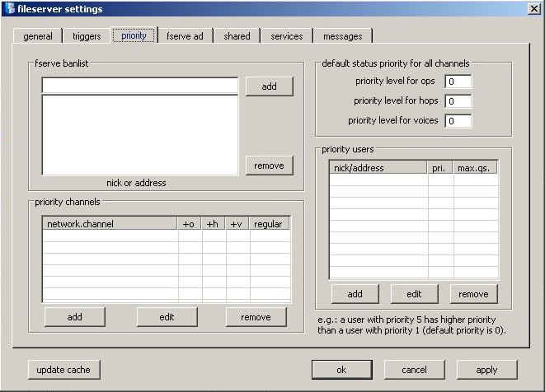Open the messages tab
545x392 pixels.
coord(343,36)
